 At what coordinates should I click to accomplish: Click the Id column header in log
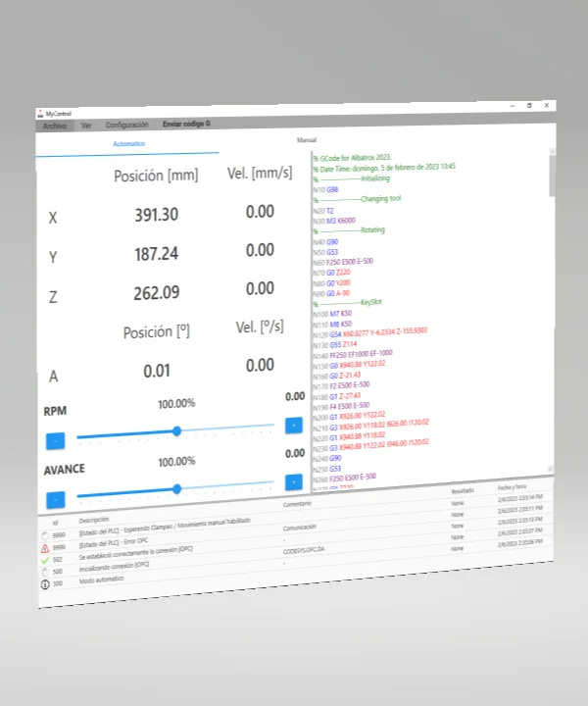[x=55, y=523]
